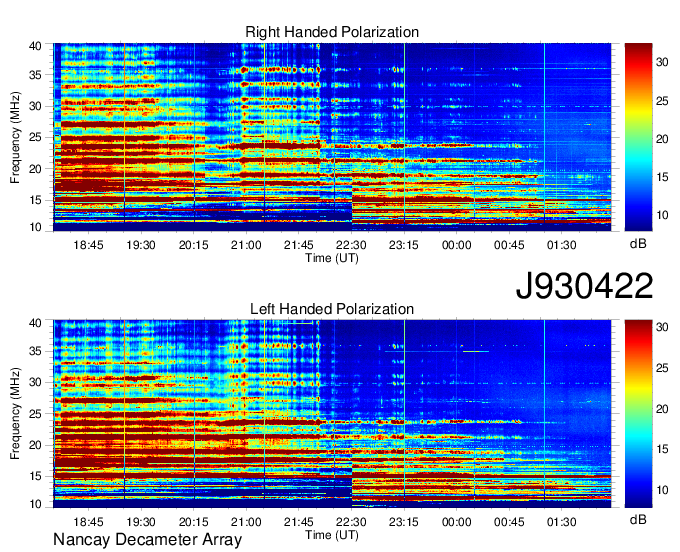Click the 23:15 time tick of Right Handed plot
This screenshot has width=680, height=552.
[x=404, y=245]
